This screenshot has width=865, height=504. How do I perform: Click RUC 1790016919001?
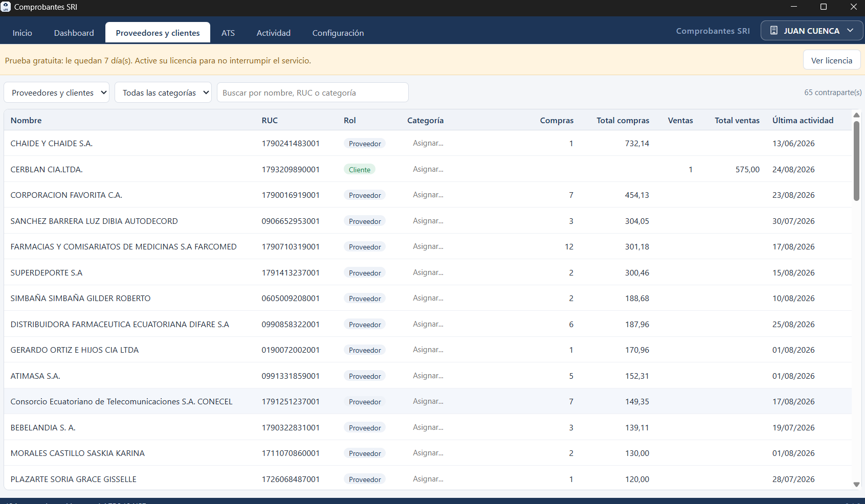[291, 195]
